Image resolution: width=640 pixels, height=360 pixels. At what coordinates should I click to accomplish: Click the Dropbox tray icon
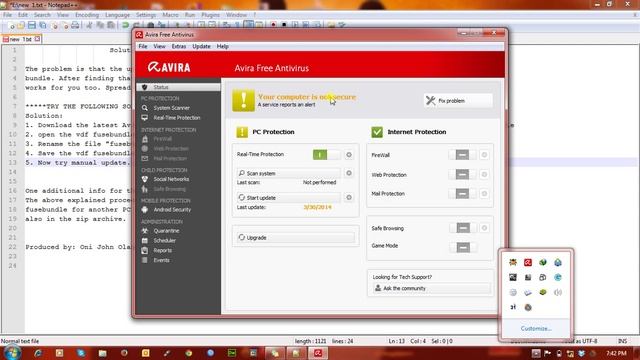pyautogui.click(x=581, y=353)
